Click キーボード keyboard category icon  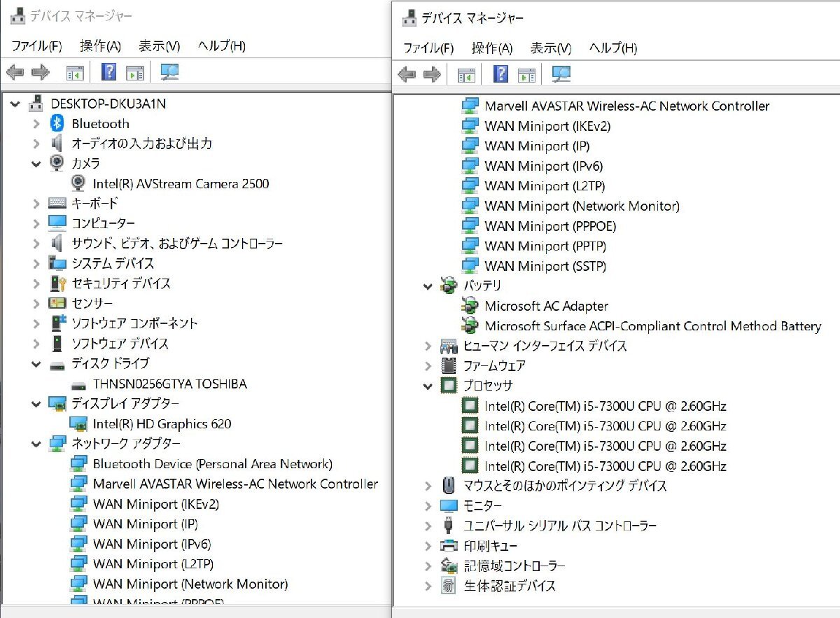(57, 204)
